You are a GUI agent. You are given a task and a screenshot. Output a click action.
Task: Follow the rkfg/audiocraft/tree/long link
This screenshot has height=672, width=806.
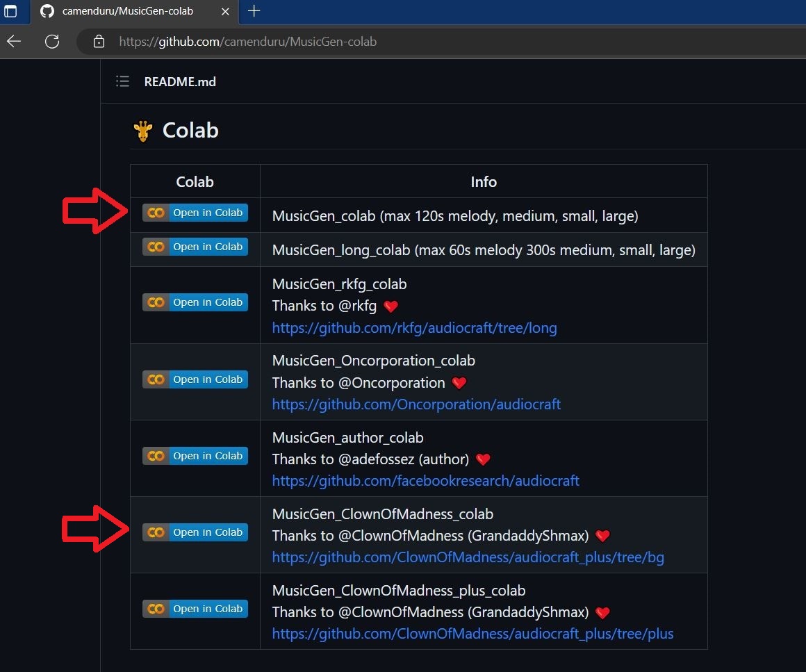pyautogui.click(x=414, y=328)
